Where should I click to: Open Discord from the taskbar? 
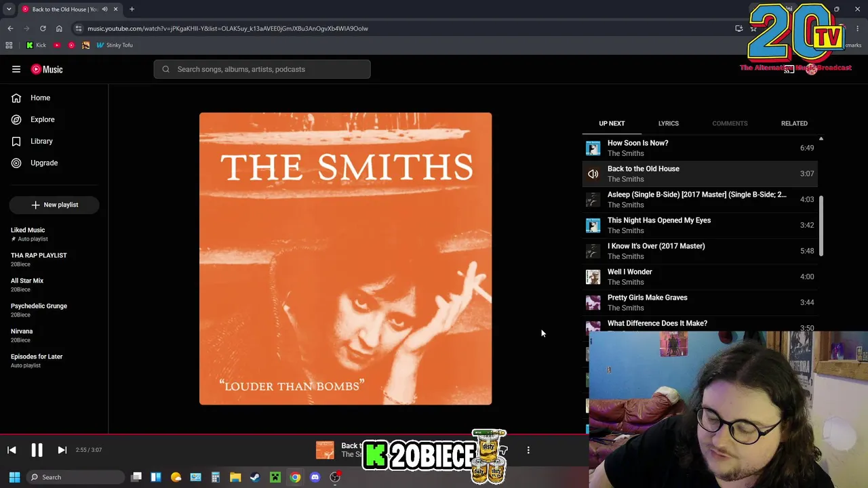pos(315,477)
